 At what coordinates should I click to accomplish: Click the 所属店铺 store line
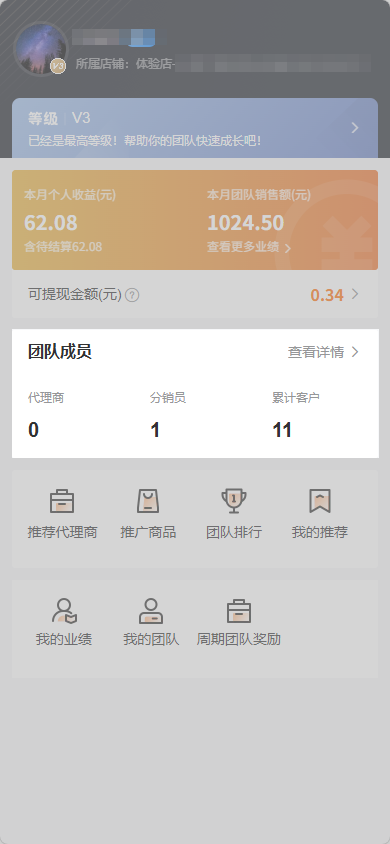click(223, 64)
